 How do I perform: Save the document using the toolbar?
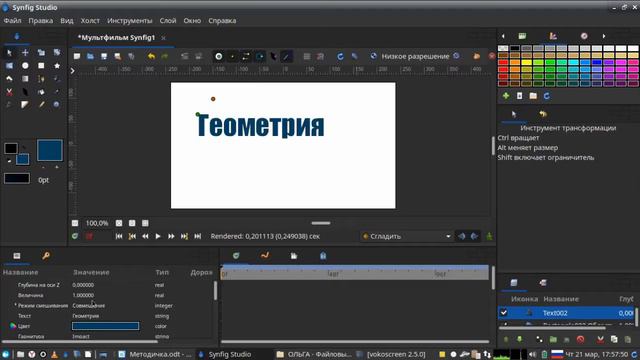tap(104, 56)
